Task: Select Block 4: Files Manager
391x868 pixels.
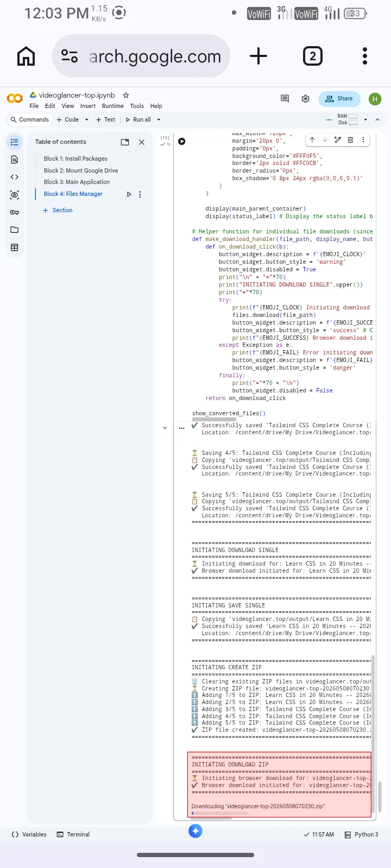Action: coord(73,194)
